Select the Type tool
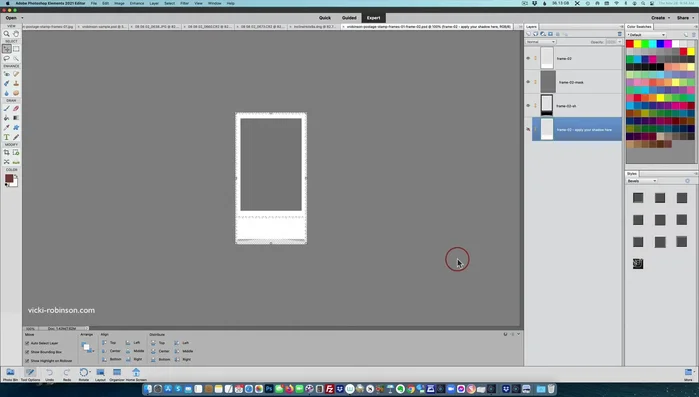This screenshot has width=699, height=397. click(x=7, y=137)
